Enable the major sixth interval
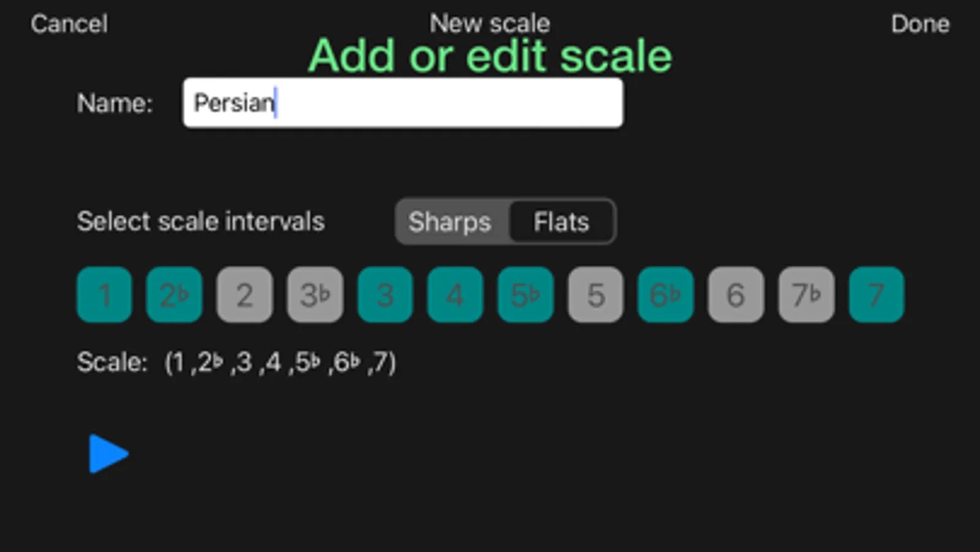This screenshot has width=980, height=552. point(735,294)
